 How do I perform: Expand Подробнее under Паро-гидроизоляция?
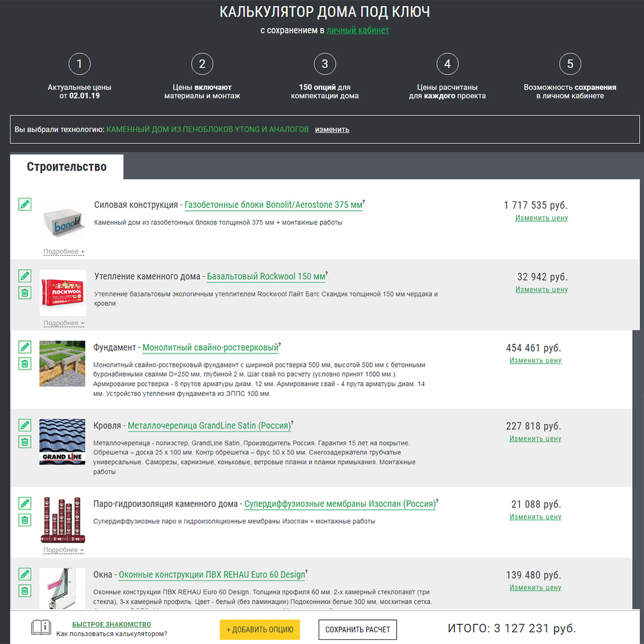click(x=63, y=550)
